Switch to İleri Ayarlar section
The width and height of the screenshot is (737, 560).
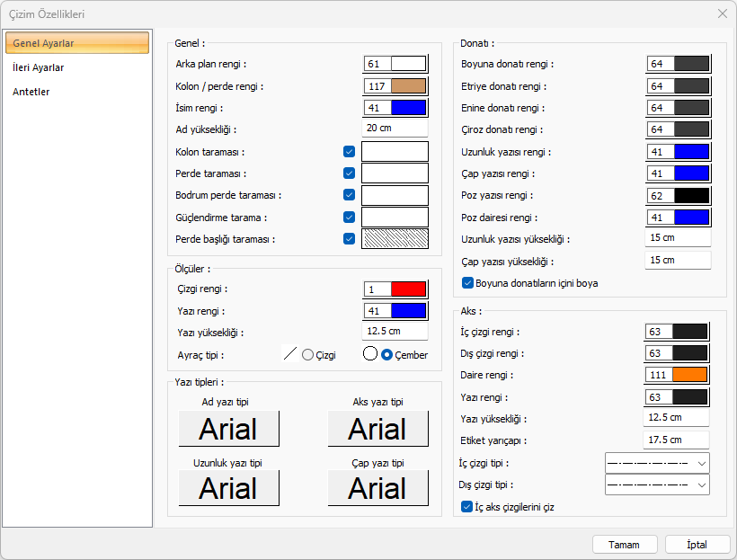[x=39, y=67]
